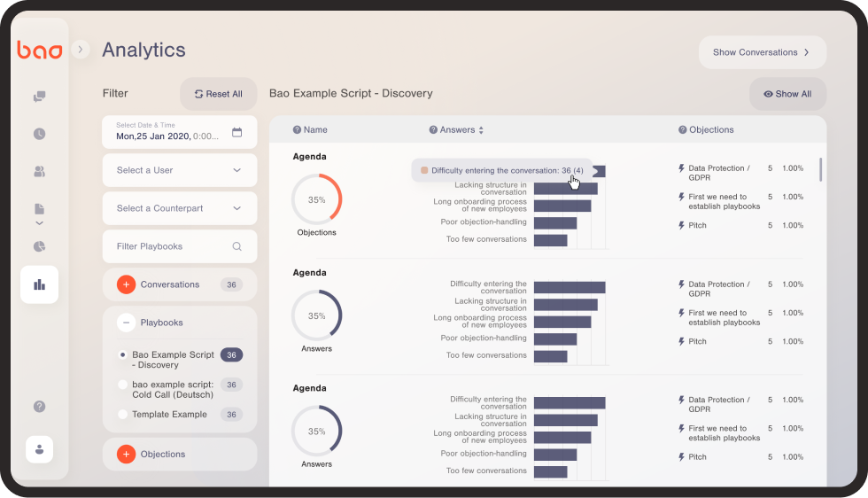Screen dimensions: 868x498
Task: Sort by the Answers column header
Action: tap(457, 129)
